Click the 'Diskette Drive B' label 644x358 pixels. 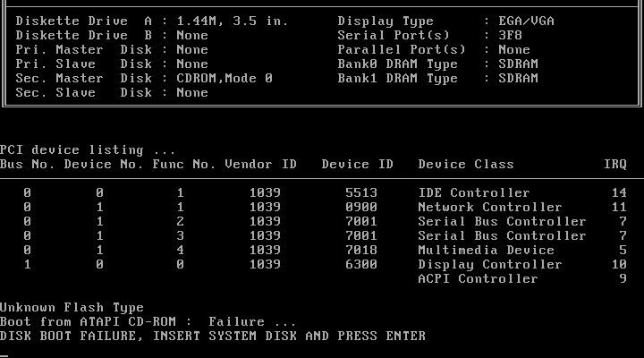(84, 35)
